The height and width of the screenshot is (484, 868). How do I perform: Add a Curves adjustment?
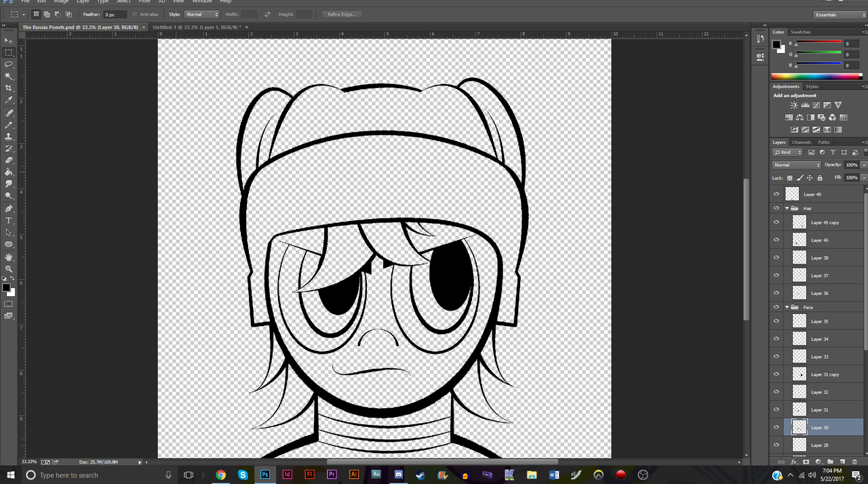point(816,105)
